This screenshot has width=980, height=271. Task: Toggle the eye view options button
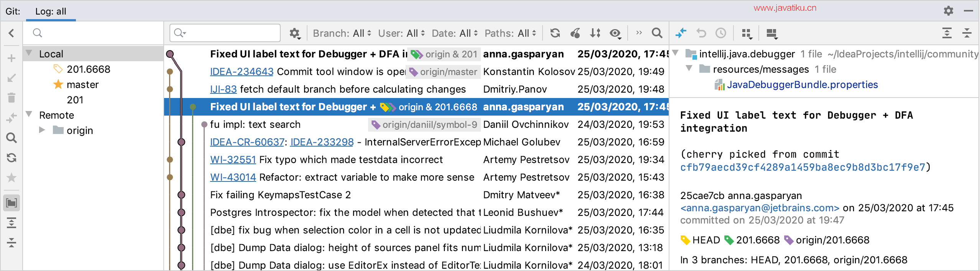click(615, 33)
